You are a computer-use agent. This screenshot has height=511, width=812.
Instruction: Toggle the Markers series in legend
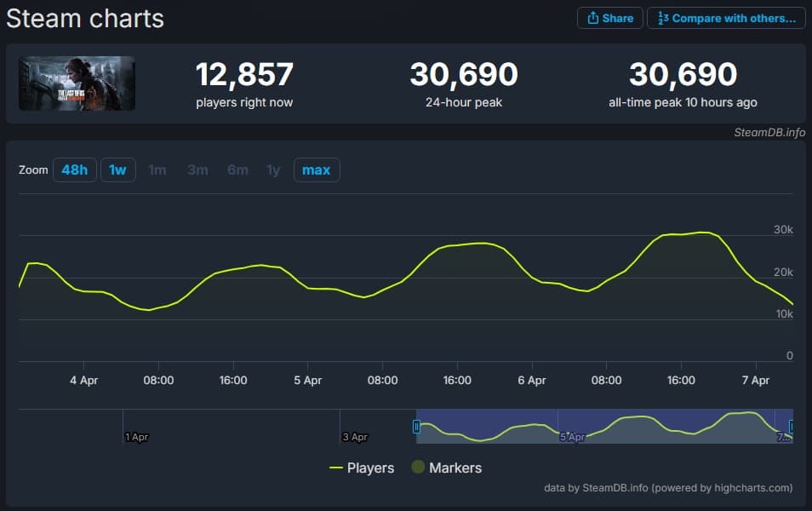[447, 468]
